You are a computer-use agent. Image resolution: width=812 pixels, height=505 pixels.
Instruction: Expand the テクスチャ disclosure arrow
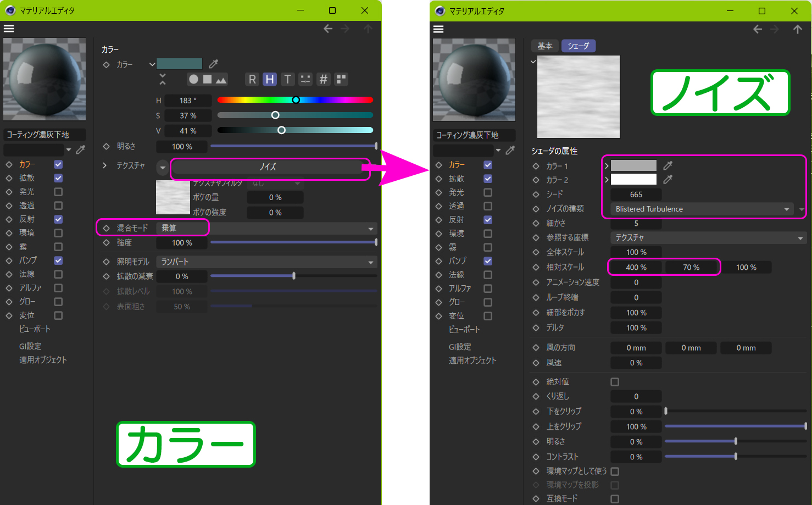click(x=105, y=165)
